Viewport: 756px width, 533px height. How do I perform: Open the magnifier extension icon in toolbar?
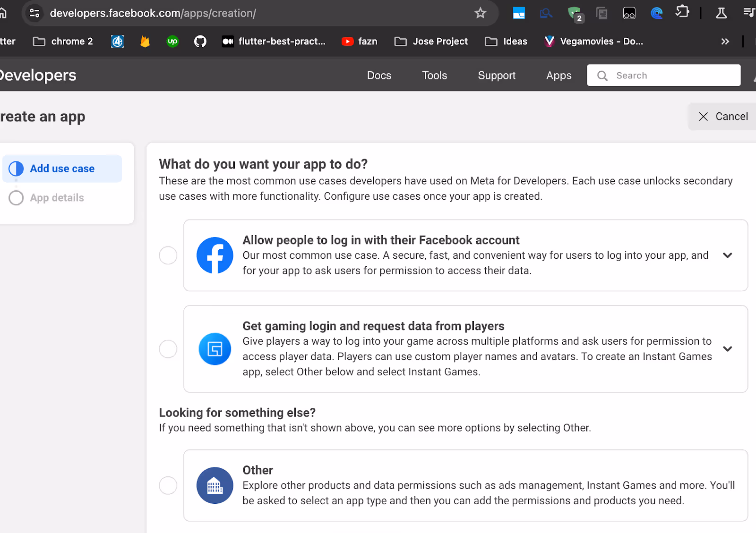tap(546, 13)
